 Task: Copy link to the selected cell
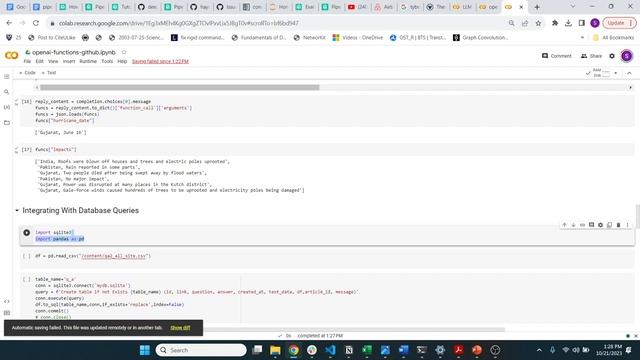[582, 225]
